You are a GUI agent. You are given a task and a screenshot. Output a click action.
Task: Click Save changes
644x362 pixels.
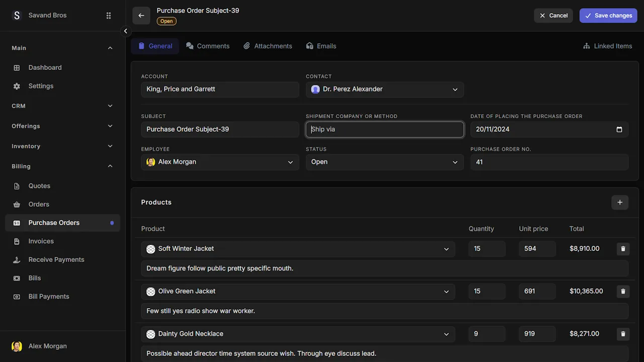608,16
